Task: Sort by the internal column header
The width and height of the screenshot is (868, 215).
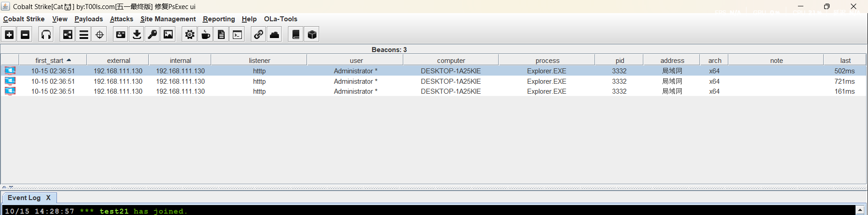Action: click(180, 60)
